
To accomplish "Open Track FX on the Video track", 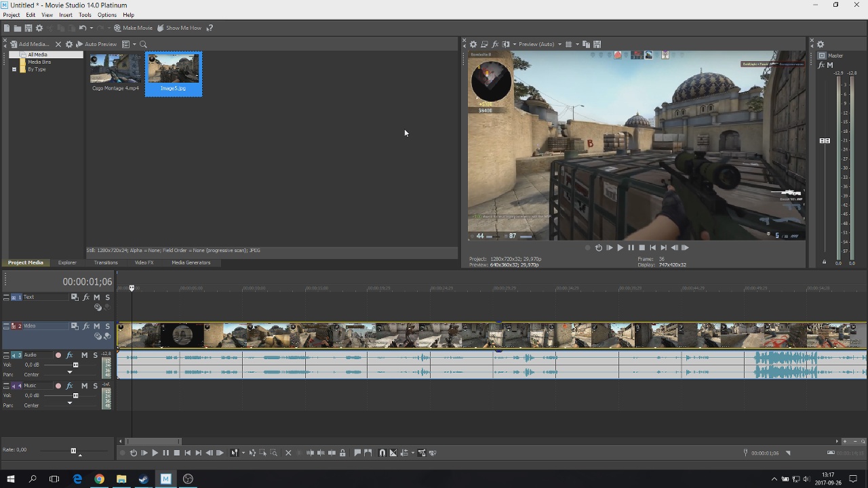I will click(x=86, y=326).
